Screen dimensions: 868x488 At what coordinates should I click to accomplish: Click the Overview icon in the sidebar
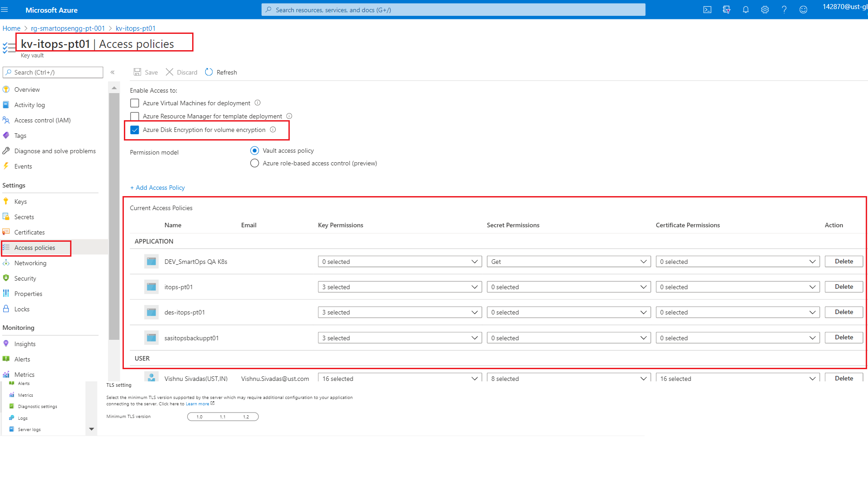coord(6,89)
